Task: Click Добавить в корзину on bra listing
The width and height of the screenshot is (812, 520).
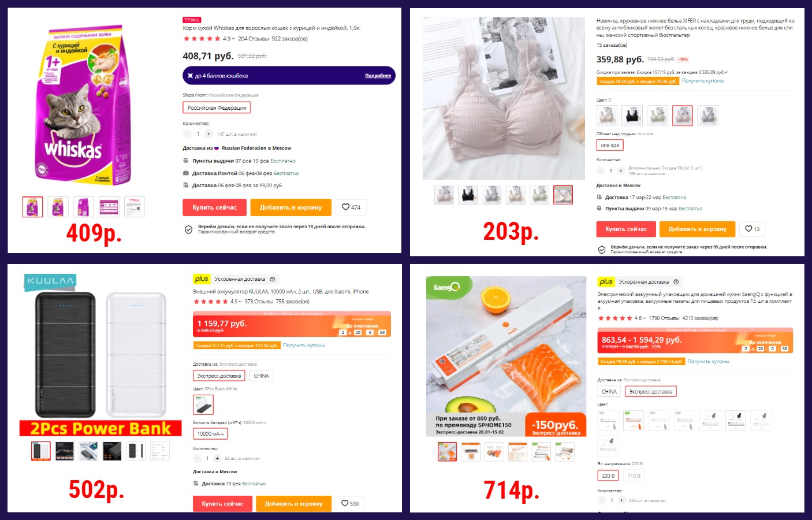Action: click(x=697, y=229)
